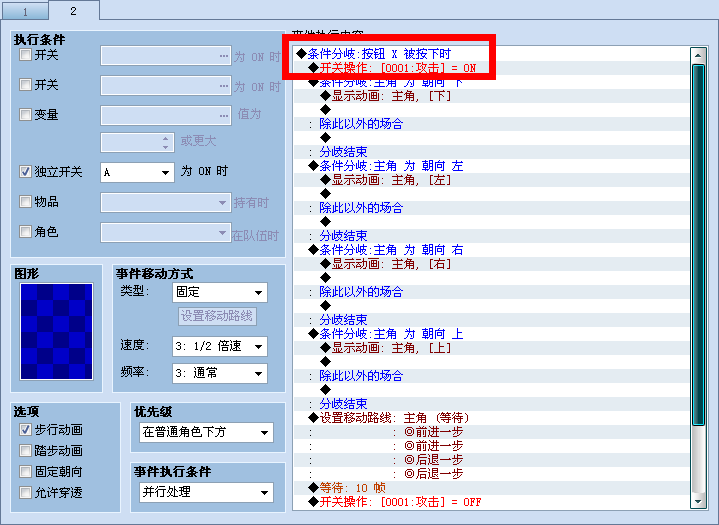Switch to event page tab 1
The width and height of the screenshot is (719, 525).
point(25,11)
